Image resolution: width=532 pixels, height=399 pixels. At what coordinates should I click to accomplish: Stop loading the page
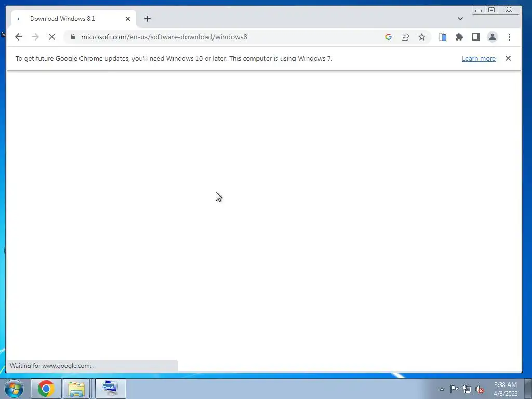click(52, 37)
